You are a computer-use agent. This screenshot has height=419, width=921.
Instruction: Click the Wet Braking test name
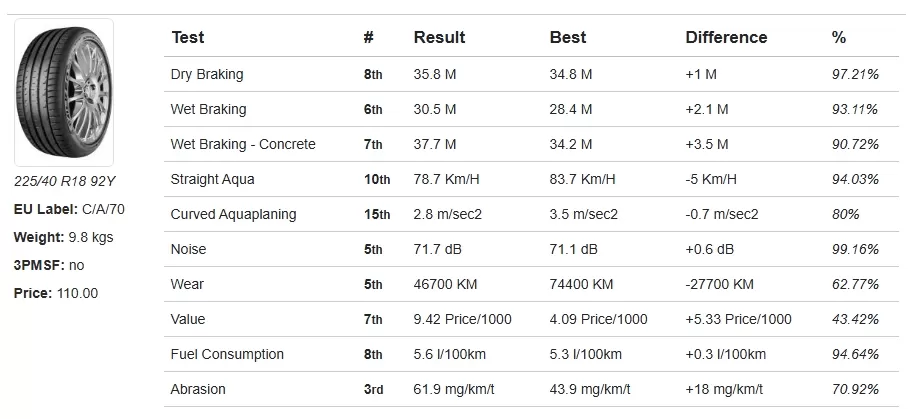(x=209, y=109)
